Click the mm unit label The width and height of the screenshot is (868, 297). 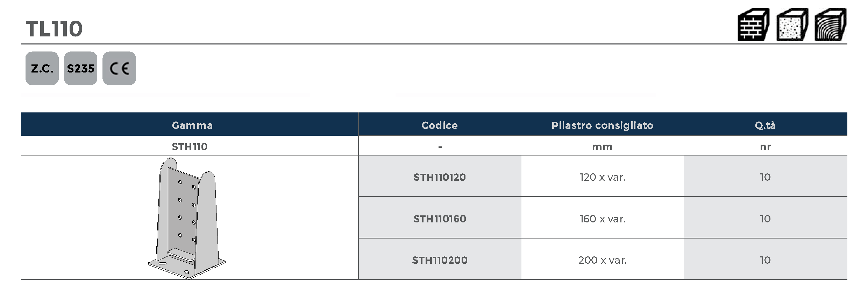602,147
